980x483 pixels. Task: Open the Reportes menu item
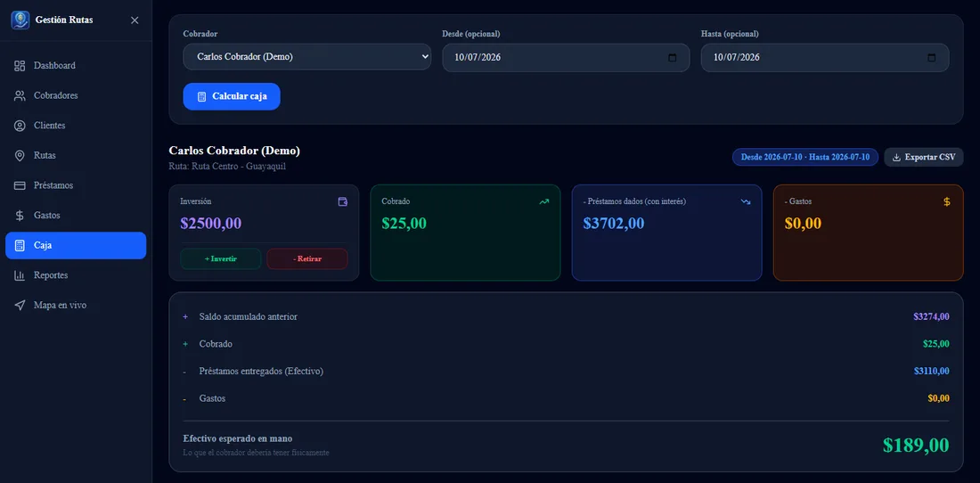point(76,275)
